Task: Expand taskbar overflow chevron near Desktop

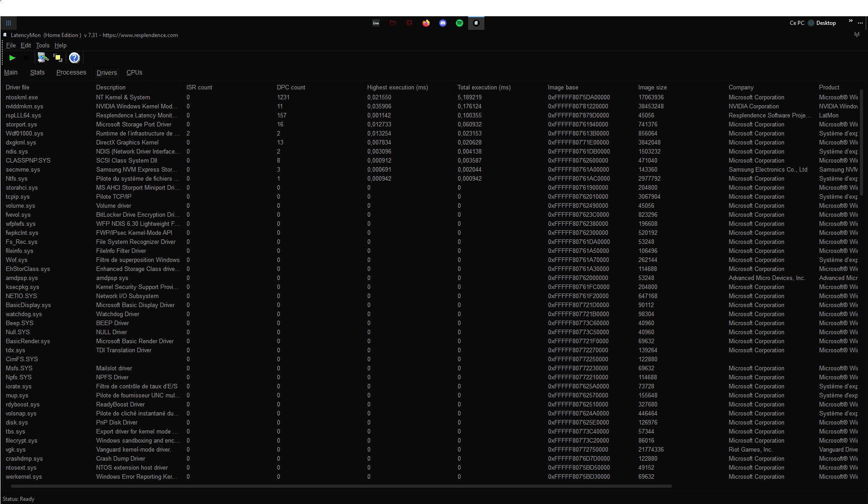Action: click(850, 21)
